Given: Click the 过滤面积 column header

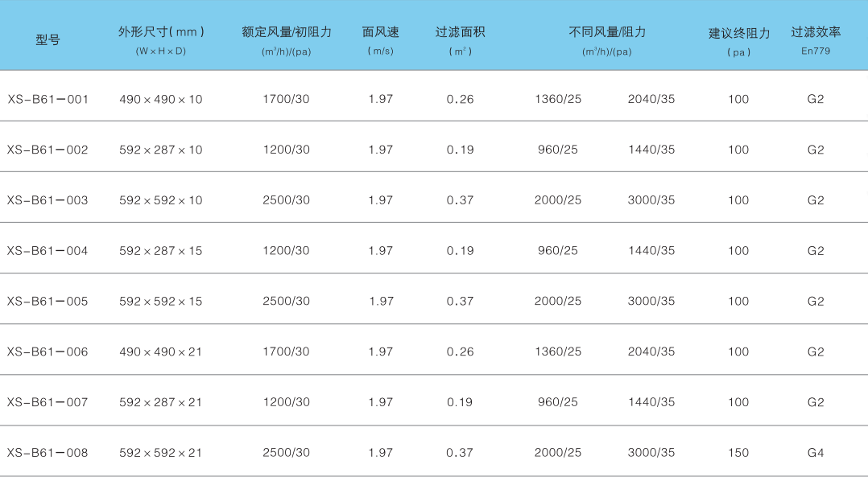Looking at the screenshot, I should point(460,33).
